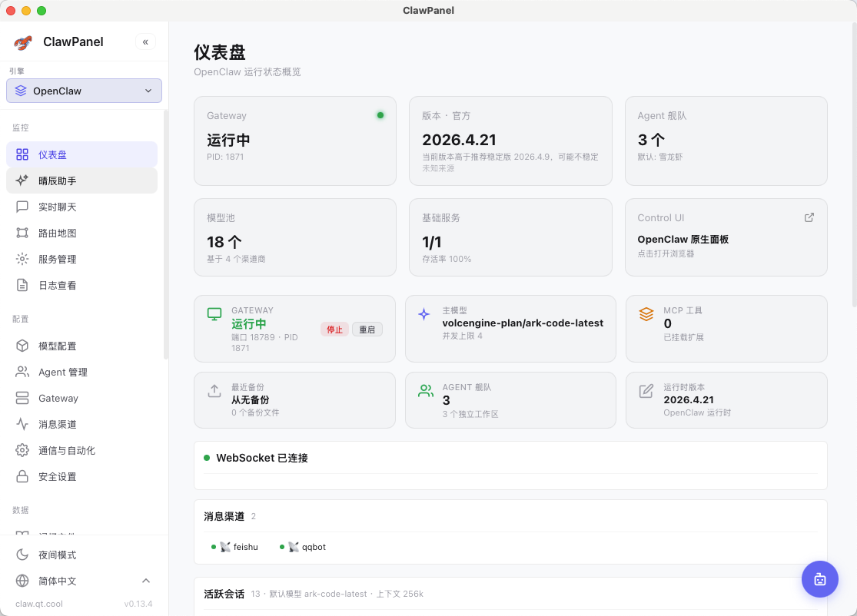Open the OpenClaw engine dropdown
This screenshot has height=616, width=857.
pos(84,91)
